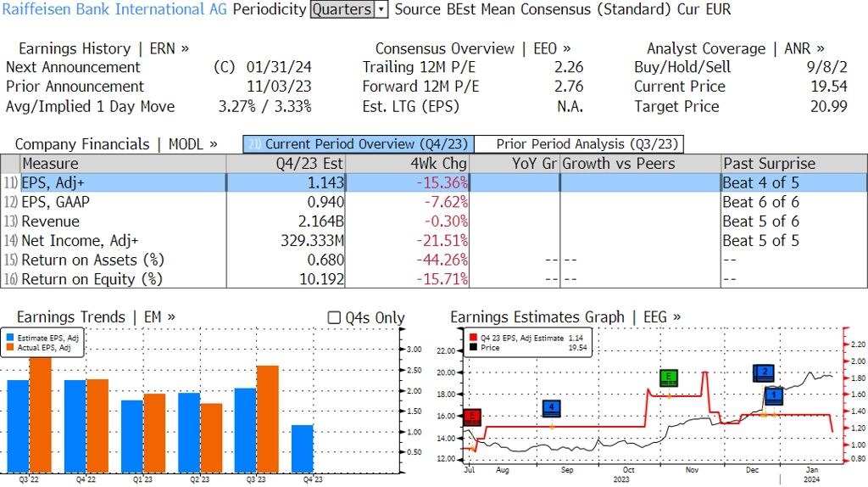
Task: Click the blue marker labeled 4
Action: 552,408
